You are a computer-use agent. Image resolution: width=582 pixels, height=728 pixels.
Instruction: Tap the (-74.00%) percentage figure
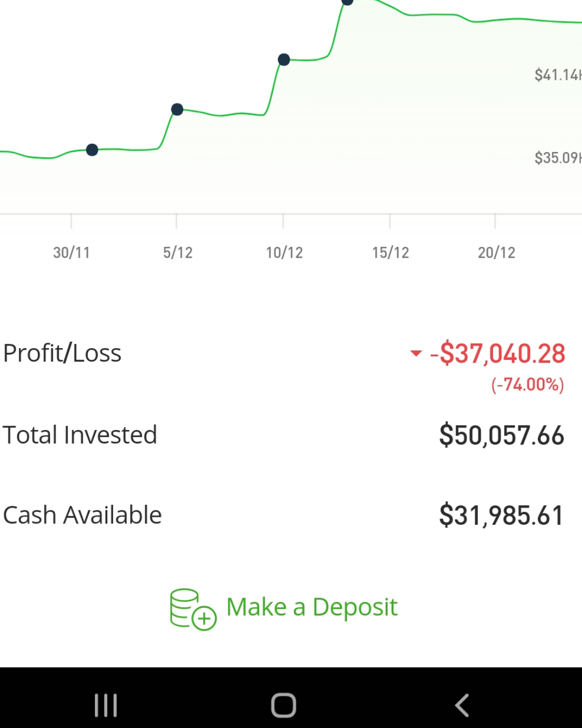527,385
